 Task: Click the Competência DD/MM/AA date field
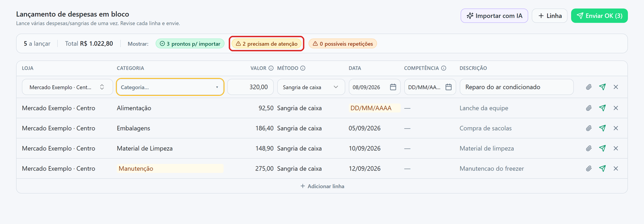coord(430,87)
